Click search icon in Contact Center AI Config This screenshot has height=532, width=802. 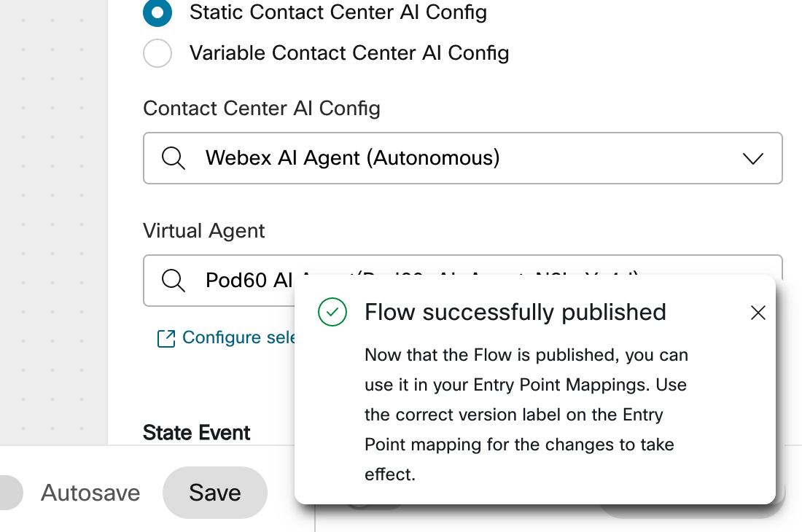pos(174,158)
